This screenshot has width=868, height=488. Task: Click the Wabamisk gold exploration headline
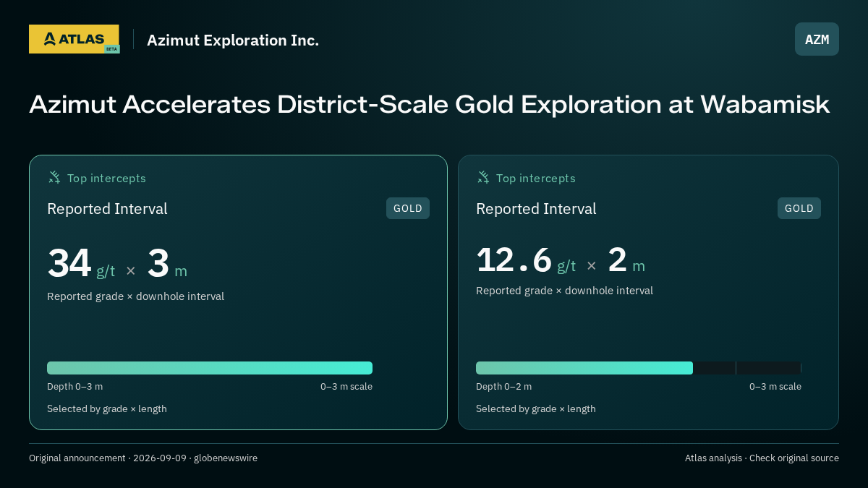coord(429,104)
